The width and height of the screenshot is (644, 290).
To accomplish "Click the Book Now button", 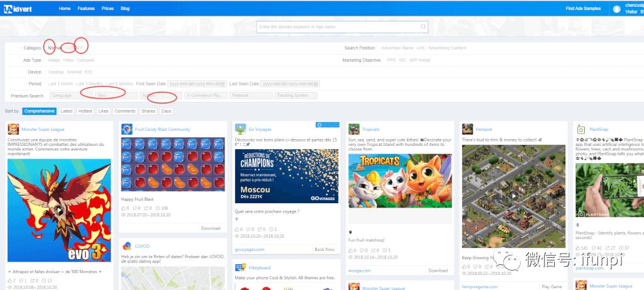I will pyautogui.click(x=325, y=249).
